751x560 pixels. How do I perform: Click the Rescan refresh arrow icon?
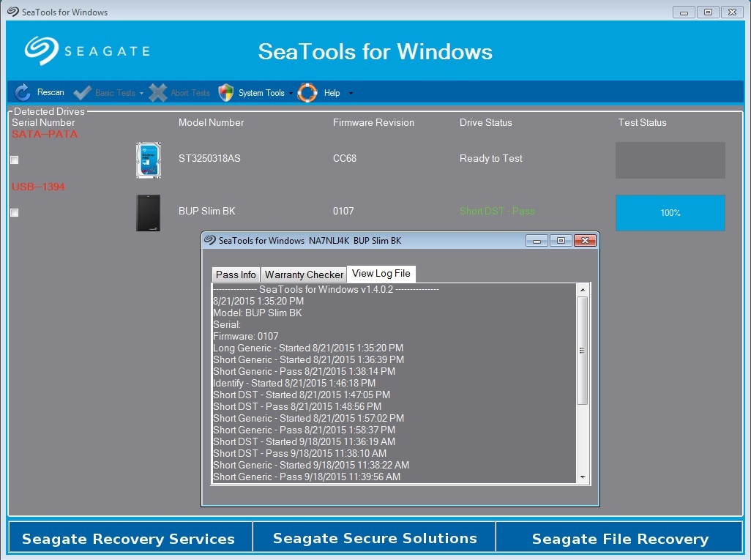23,92
